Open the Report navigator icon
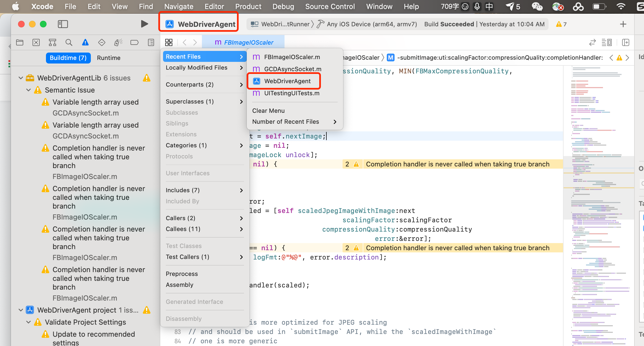Screen dimensions: 644x346 [x=151, y=42]
